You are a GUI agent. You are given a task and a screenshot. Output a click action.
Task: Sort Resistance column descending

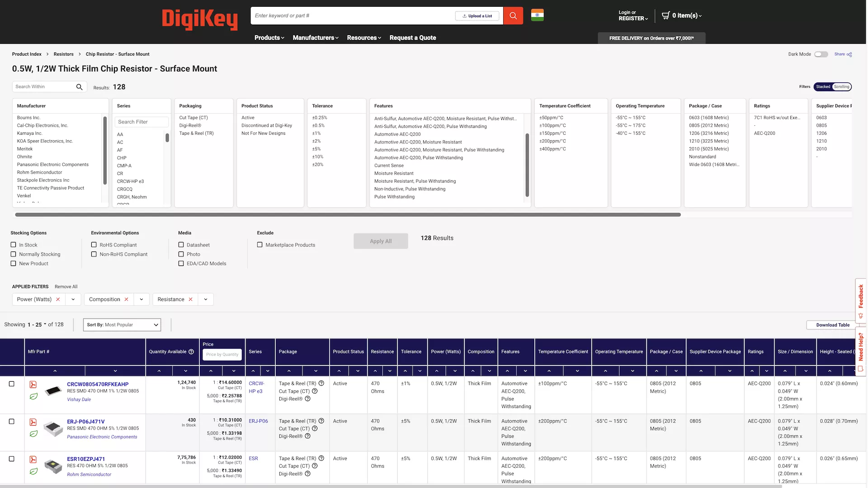tap(390, 371)
